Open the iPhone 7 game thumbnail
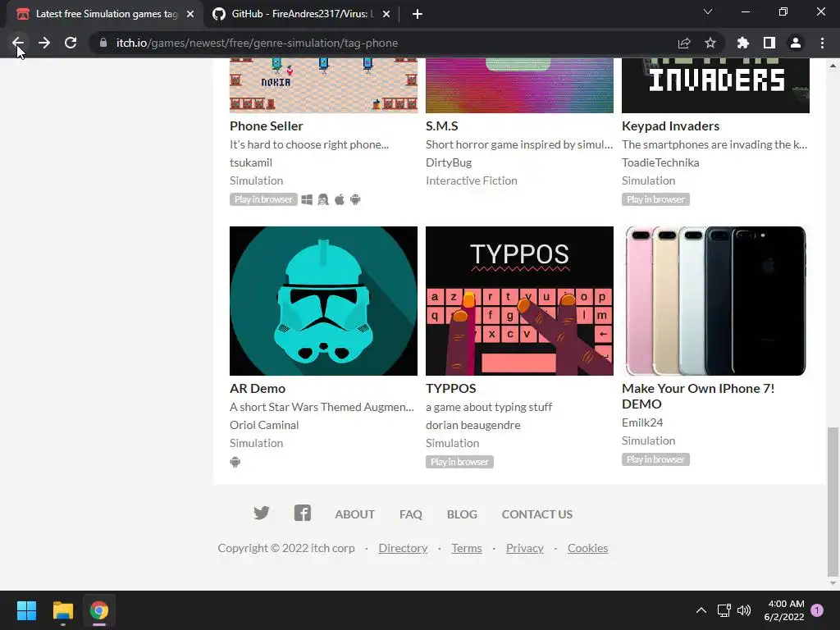The width and height of the screenshot is (840, 630). pyautogui.click(x=715, y=301)
